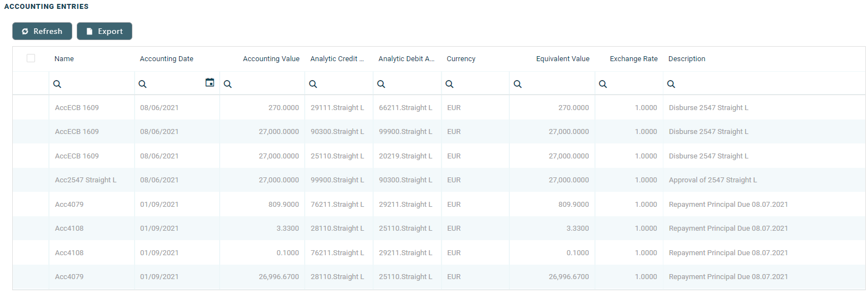Sort by the Name column header
The width and height of the screenshot is (868, 293).
click(65, 59)
